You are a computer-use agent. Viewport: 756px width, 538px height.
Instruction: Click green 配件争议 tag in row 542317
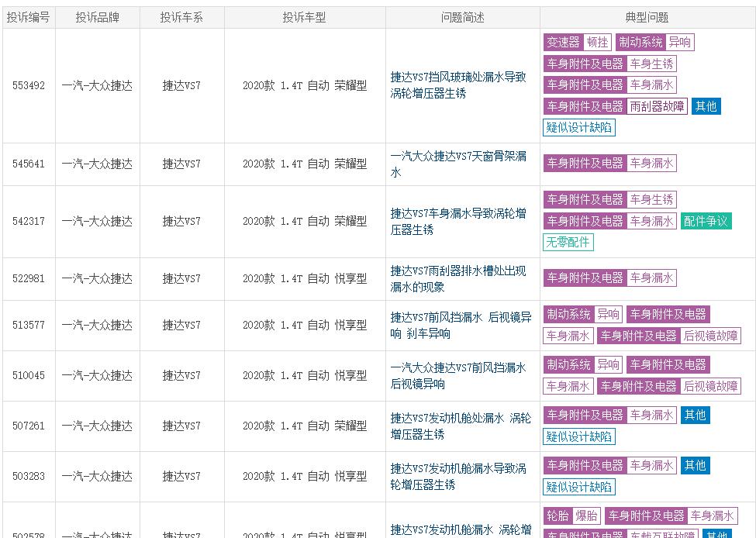[x=706, y=221]
